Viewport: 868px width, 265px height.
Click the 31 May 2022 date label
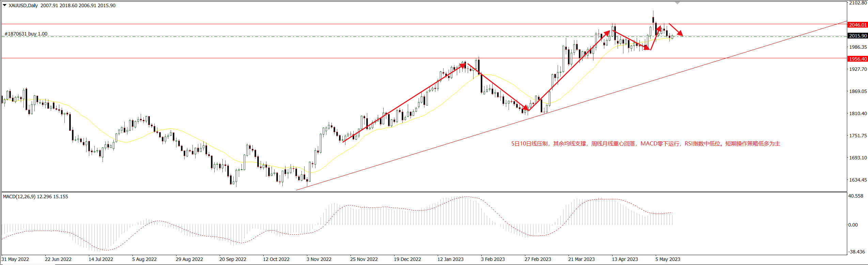[15, 259]
